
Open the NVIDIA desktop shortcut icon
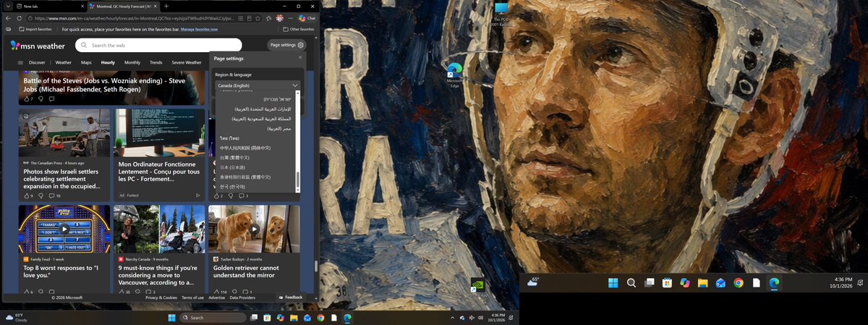click(x=477, y=287)
